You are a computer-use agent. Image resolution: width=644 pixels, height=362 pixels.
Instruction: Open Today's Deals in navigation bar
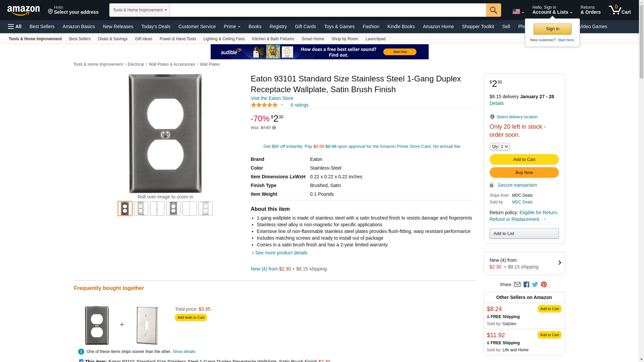tap(156, 26)
